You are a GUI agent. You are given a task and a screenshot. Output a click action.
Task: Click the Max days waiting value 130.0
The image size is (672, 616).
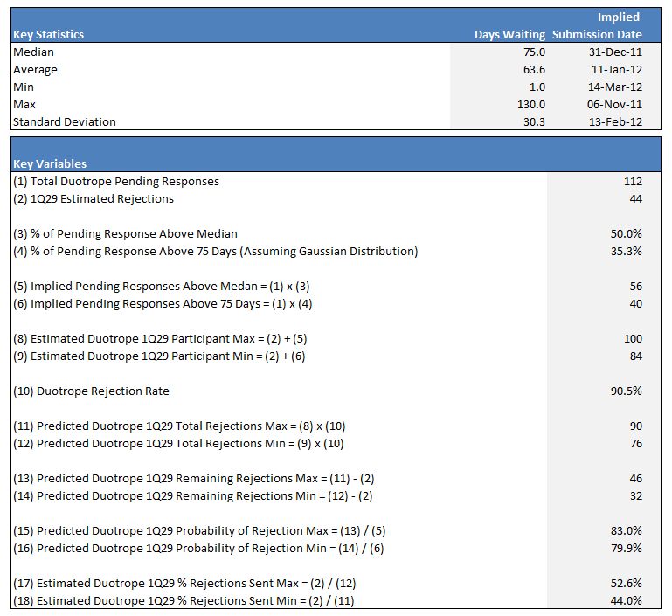click(528, 105)
